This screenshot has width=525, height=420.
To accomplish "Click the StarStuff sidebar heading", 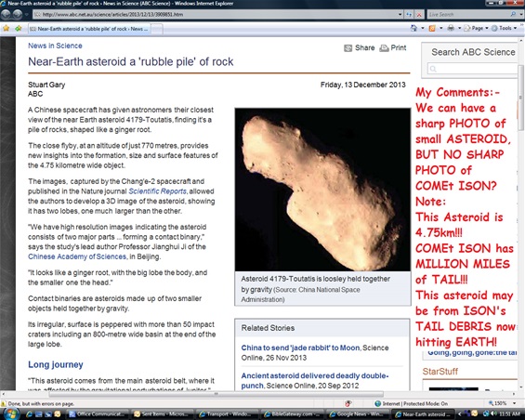I will coord(440,371).
